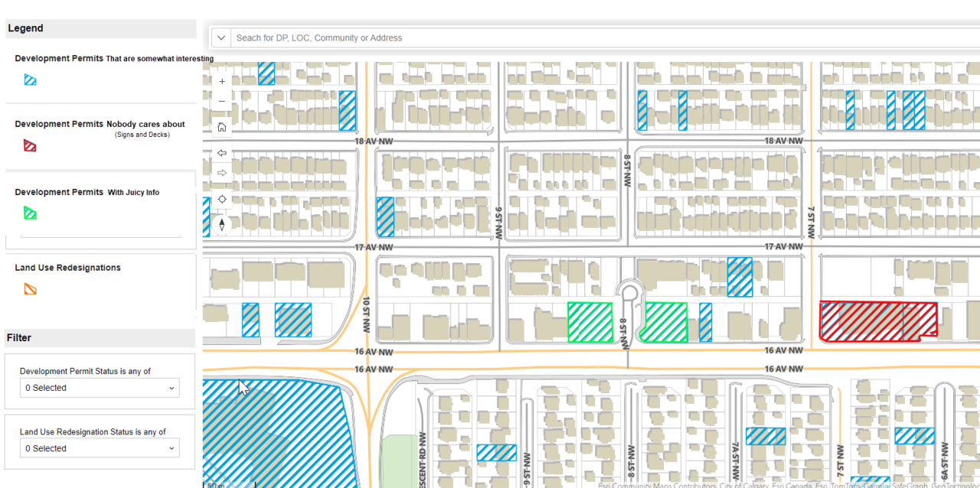
Task: Expand the search source dropdown arrow
Action: [x=220, y=37]
